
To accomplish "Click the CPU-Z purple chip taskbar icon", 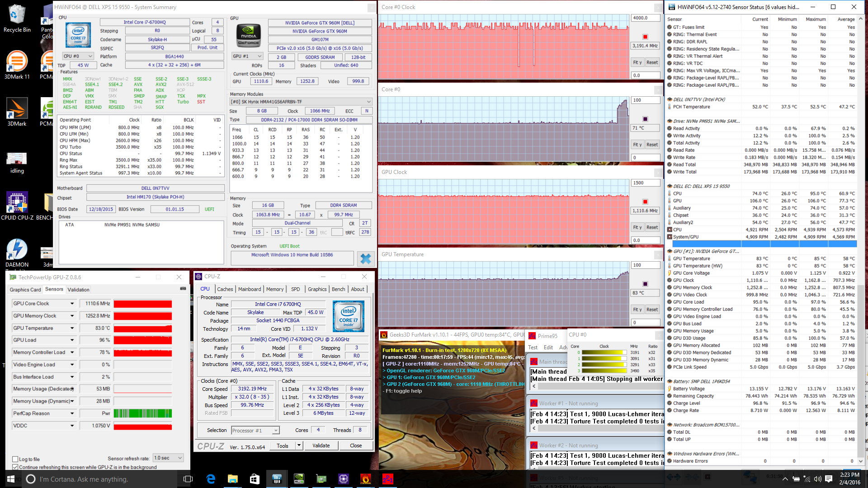I will coord(343,479).
